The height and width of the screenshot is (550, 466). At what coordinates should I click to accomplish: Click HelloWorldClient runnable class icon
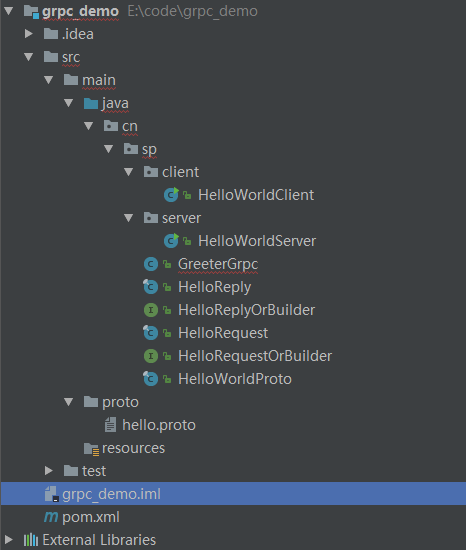click(171, 195)
